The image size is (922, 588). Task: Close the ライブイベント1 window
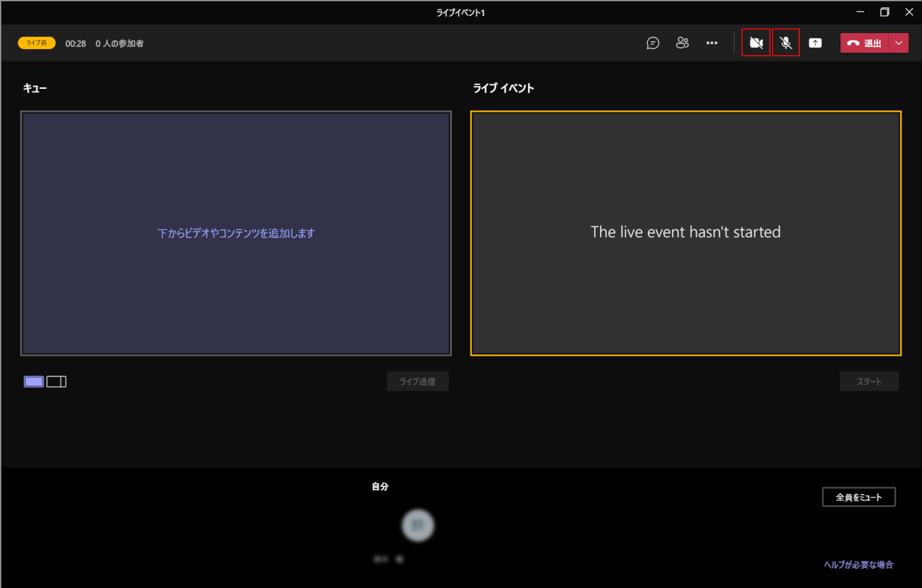tap(909, 12)
